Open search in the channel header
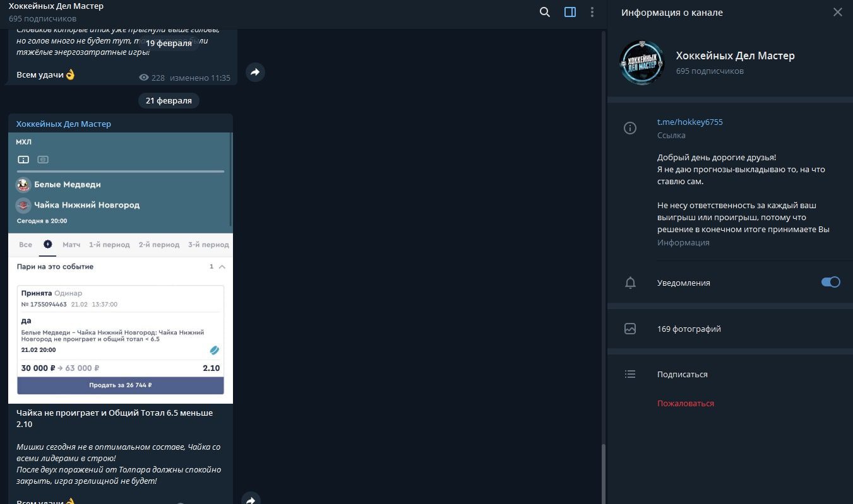The width and height of the screenshot is (853, 504). coord(545,12)
